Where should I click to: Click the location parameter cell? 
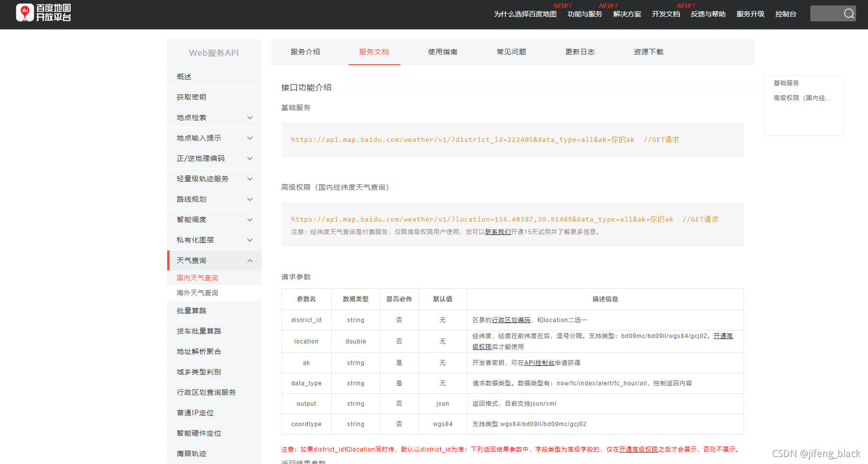[306, 342]
